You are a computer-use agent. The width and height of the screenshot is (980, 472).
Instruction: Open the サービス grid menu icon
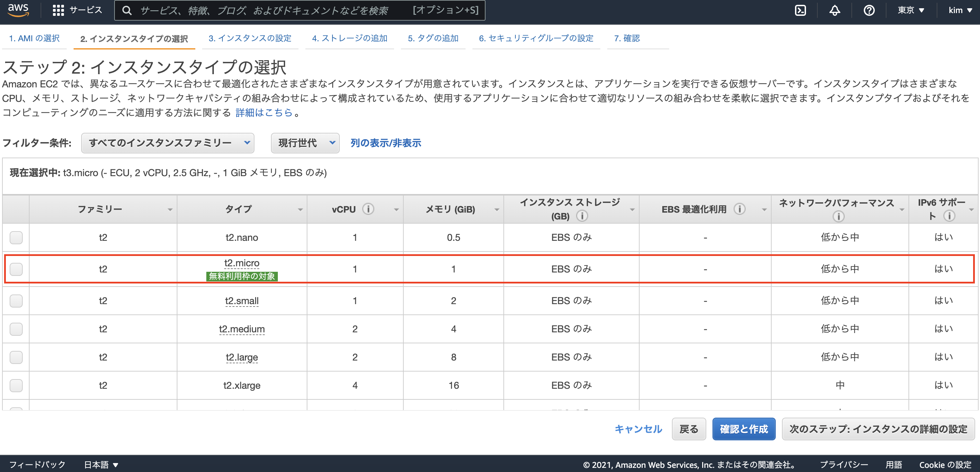58,10
